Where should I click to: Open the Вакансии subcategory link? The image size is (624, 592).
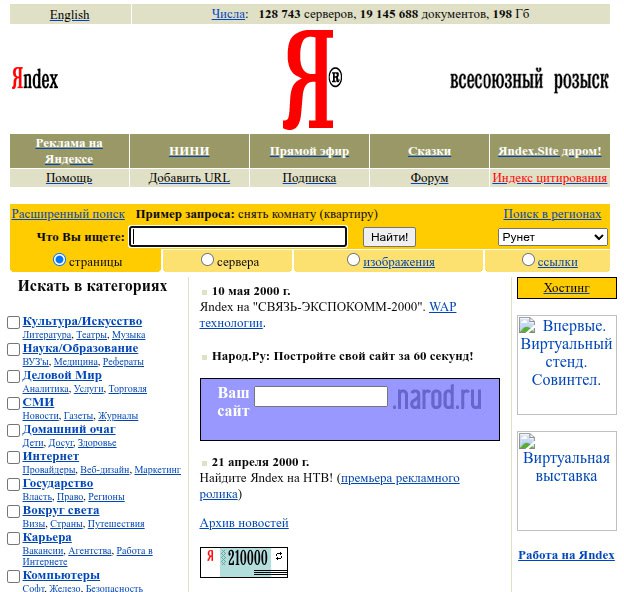(x=43, y=551)
